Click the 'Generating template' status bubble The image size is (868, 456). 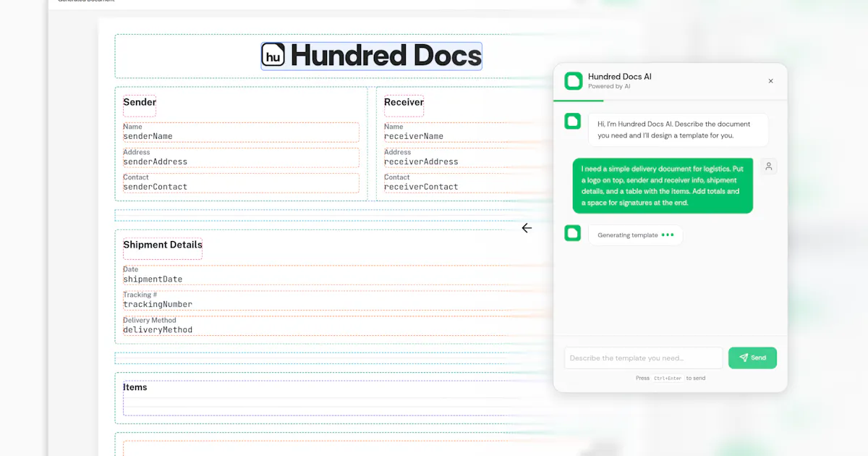635,235
